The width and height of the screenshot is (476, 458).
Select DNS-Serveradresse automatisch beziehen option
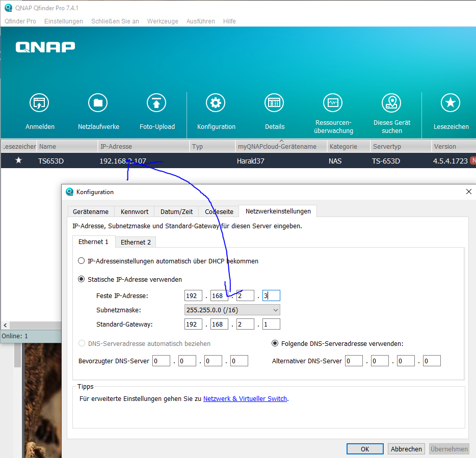pyautogui.click(x=82, y=343)
